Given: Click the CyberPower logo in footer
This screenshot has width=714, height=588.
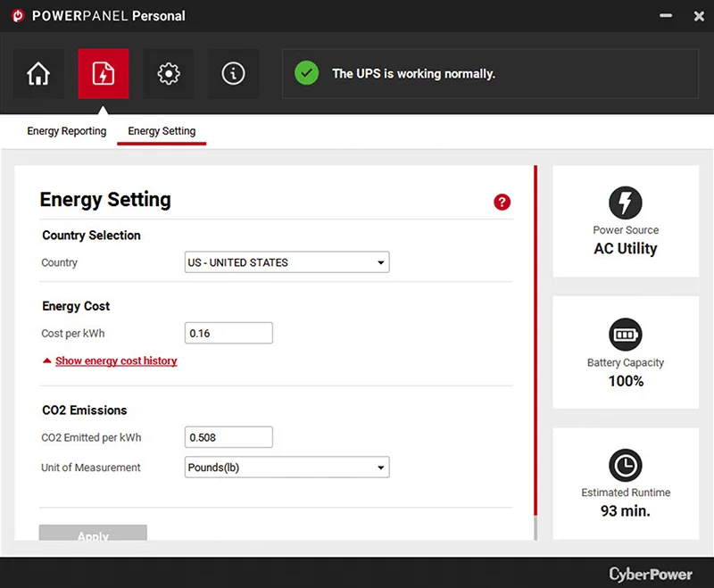Looking at the screenshot, I should [x=651, y=574].
